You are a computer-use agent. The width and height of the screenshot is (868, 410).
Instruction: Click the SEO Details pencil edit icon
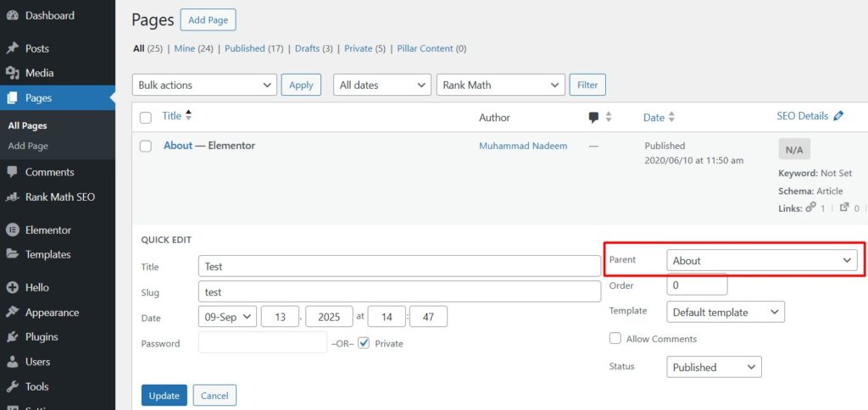(838, 116)
